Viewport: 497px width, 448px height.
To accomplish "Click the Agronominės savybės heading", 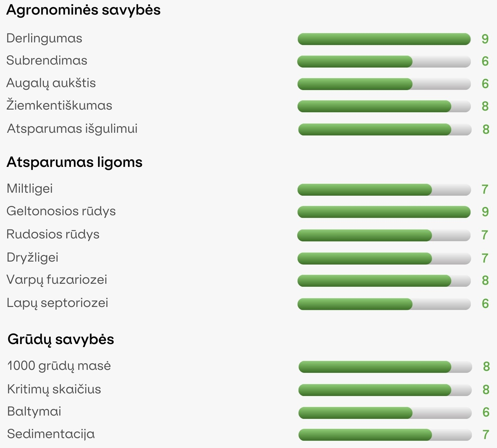I will [x=83, y=10].
